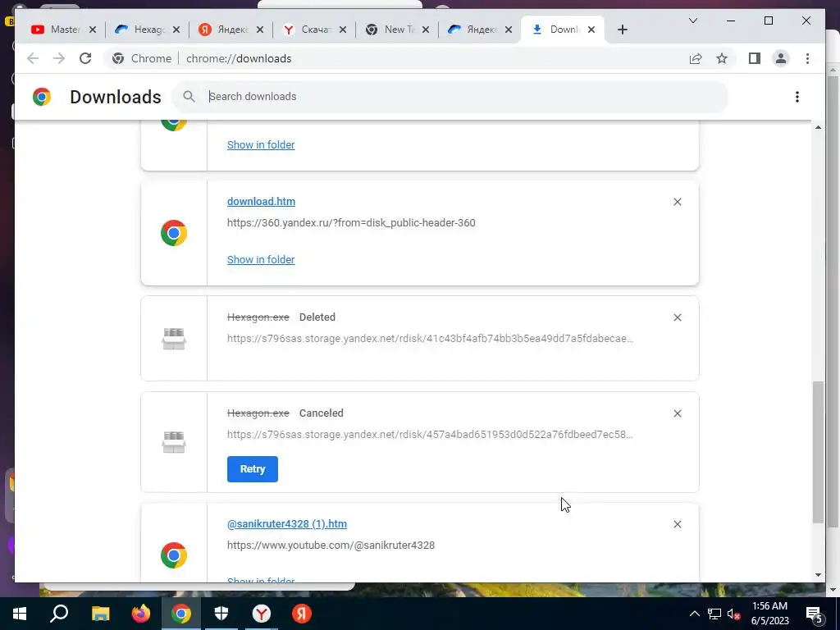Open Windows Start menu
The height and width of the screenshot is (630, 840).
pyautogui.click(x=20, y=614)
